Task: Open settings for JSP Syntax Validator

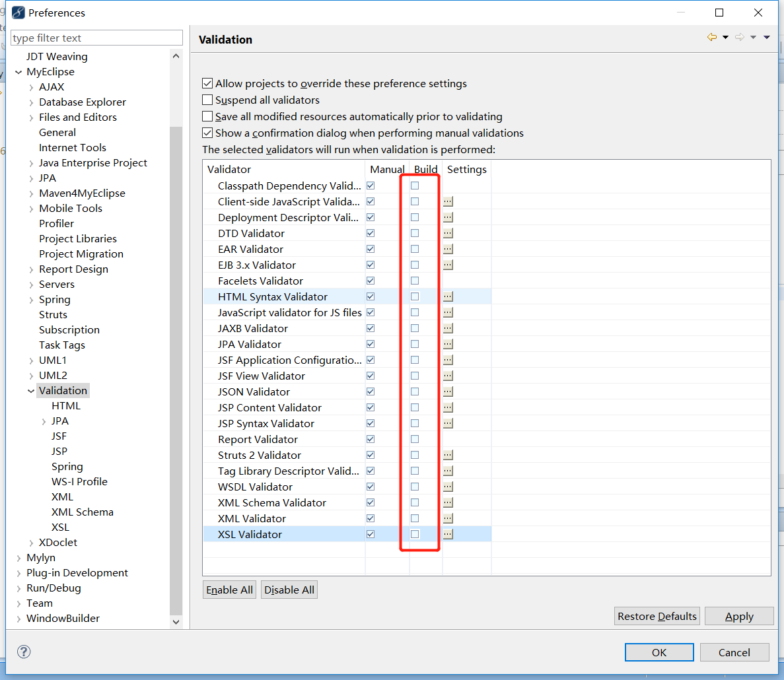Action: point(448,423)
